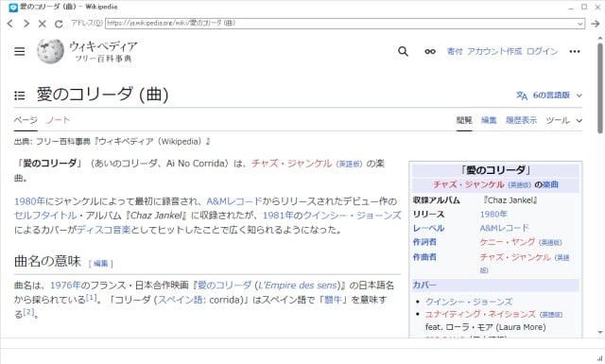The image size is (605, 364).
Task: Open クインシー・ジョーンズ in infobox cover list
Action: 469,302
